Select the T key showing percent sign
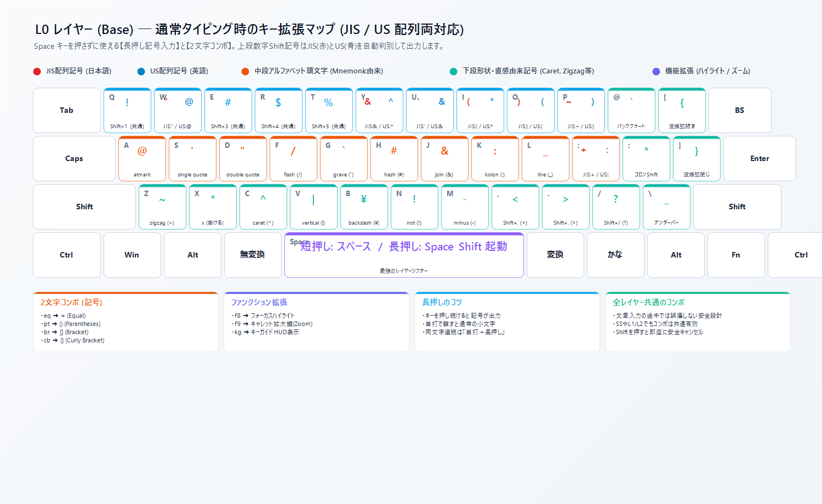Image resolution: width=822 pixels, height=504 pixels. 329,110
